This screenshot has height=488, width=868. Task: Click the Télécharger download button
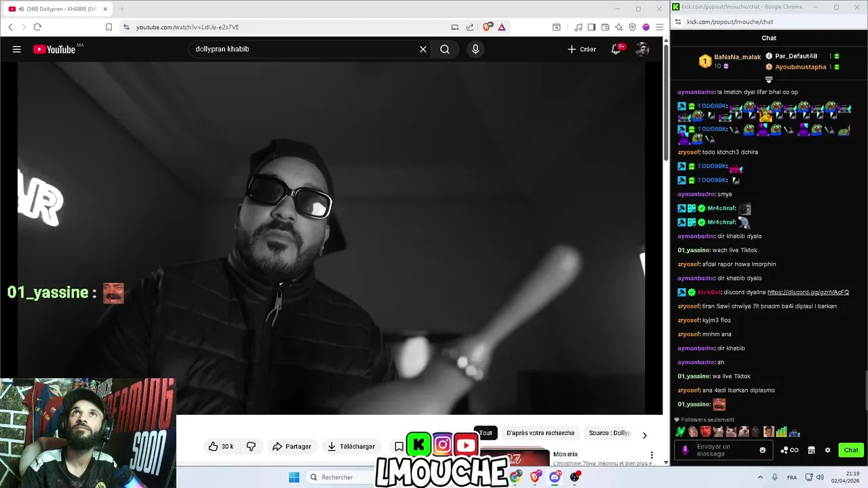pos(351,446)
